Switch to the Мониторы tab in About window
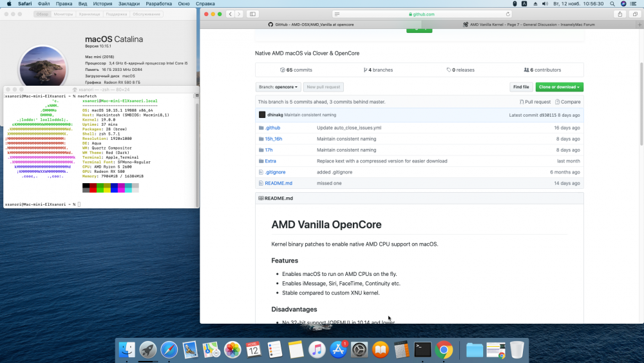The height and width of the screenshot is (363, 644). point(63,14)
